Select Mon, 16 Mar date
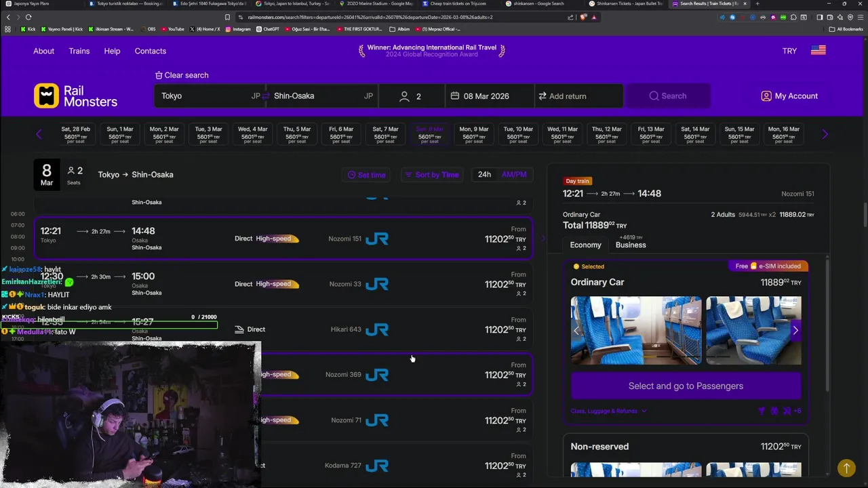Image resolution: width=868 pixels, height=488 pixels. point(783,134)
